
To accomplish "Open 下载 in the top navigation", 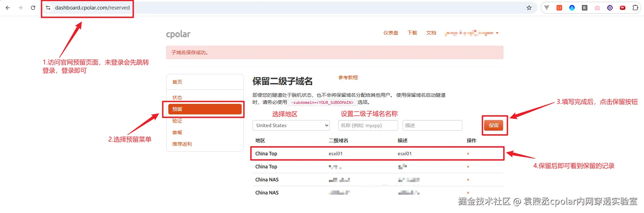I will pyautogui.click(x=412, y=33).
